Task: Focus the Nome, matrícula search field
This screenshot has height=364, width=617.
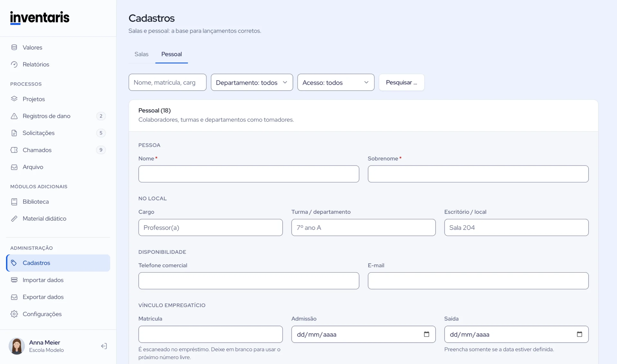Action: 167,82
